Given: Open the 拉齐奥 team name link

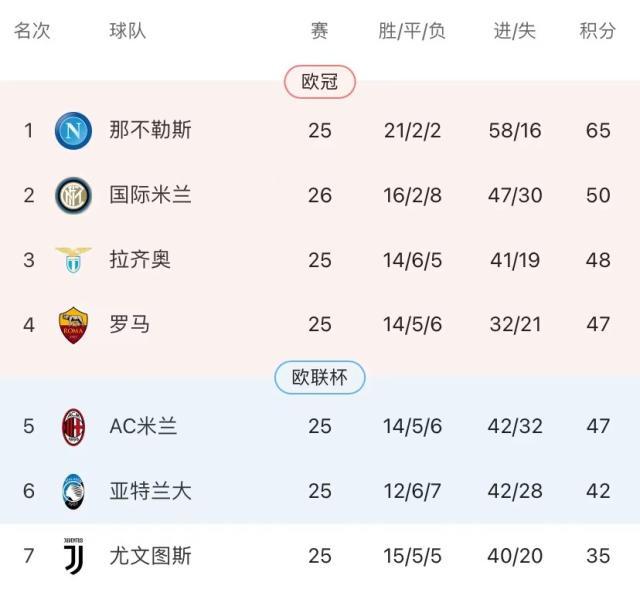Looking at the screenshot, I should pos(140,260).
